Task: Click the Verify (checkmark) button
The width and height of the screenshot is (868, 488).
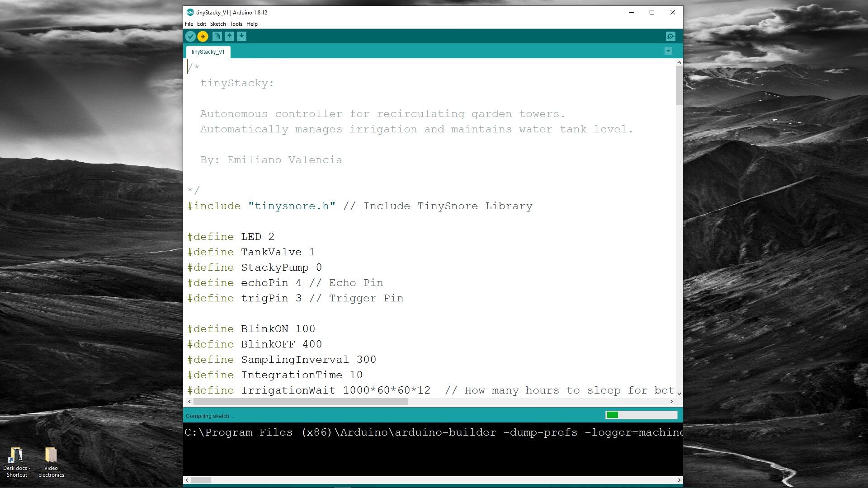Action: click(190, 36)
